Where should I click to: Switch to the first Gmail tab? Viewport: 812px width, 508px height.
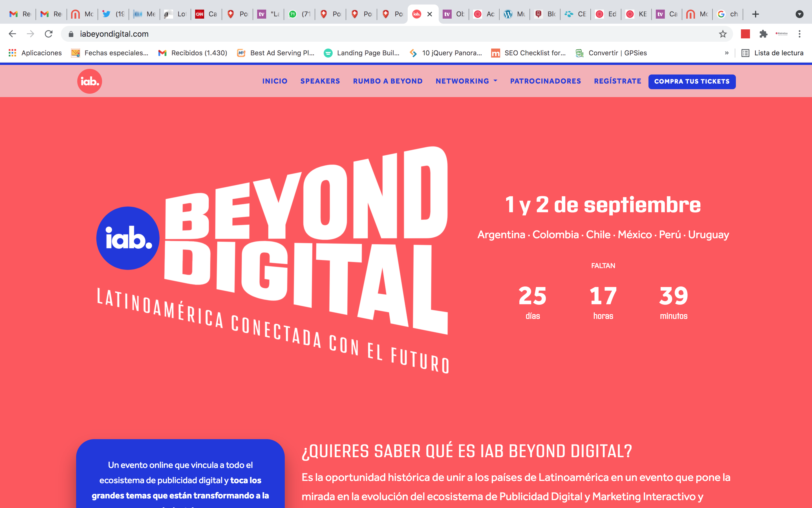20,14
